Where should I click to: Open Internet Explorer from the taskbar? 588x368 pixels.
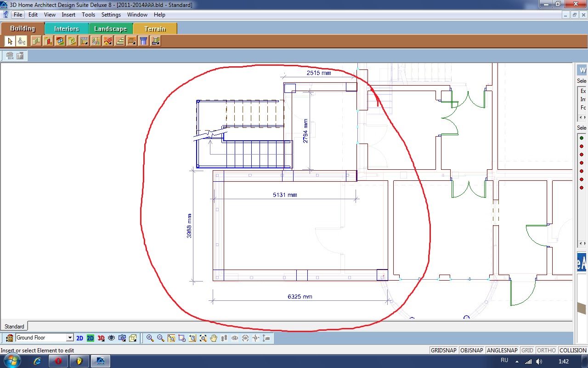[x=38, y=361]
